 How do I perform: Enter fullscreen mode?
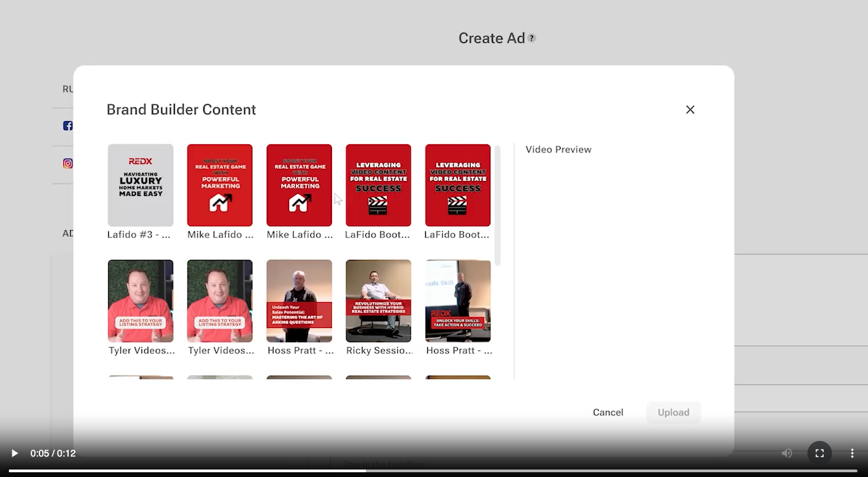coord(820,453)
